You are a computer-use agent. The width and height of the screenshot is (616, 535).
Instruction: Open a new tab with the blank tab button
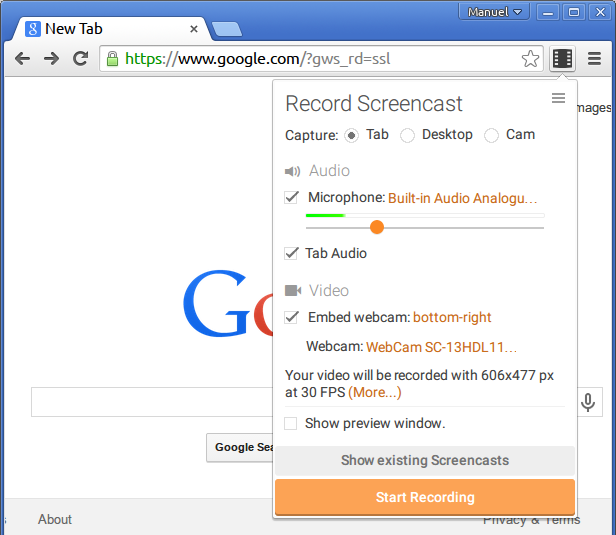point(227,29)
